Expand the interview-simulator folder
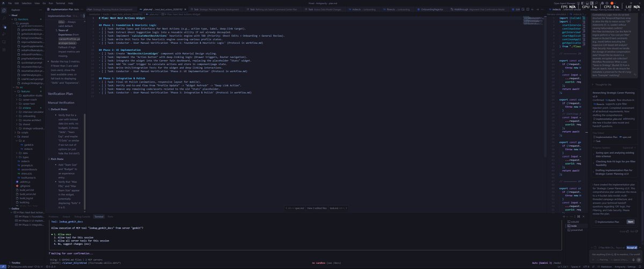 click(30, 112)
